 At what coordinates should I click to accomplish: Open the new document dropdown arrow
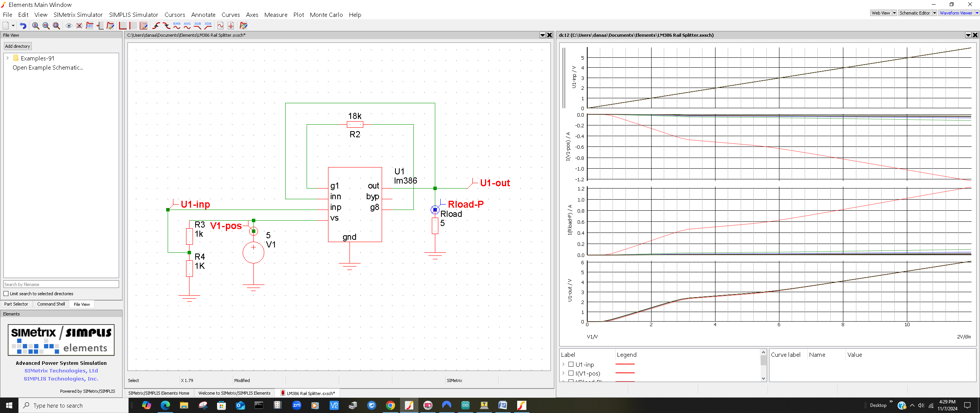[13, 26]
